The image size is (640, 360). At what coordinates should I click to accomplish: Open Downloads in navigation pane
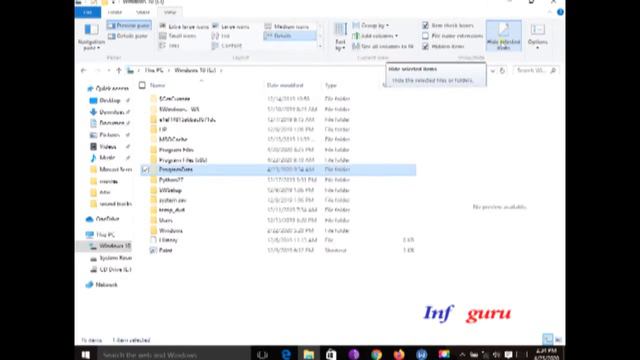[x=111, y=112]
